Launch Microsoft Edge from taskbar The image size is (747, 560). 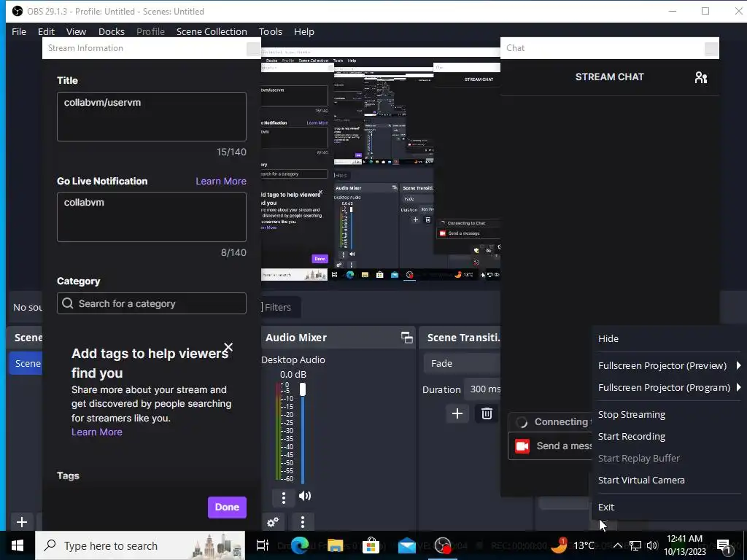[x=300, y=545]
